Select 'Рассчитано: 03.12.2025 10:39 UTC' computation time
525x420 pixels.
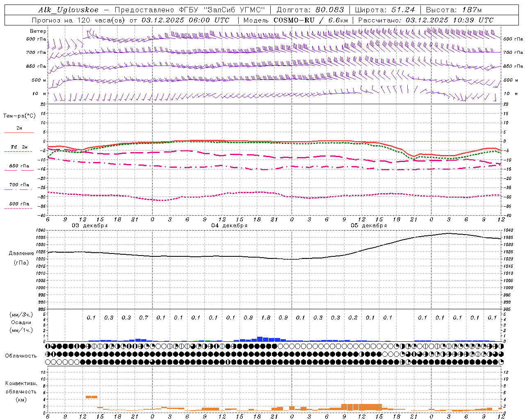pos(426,20)
